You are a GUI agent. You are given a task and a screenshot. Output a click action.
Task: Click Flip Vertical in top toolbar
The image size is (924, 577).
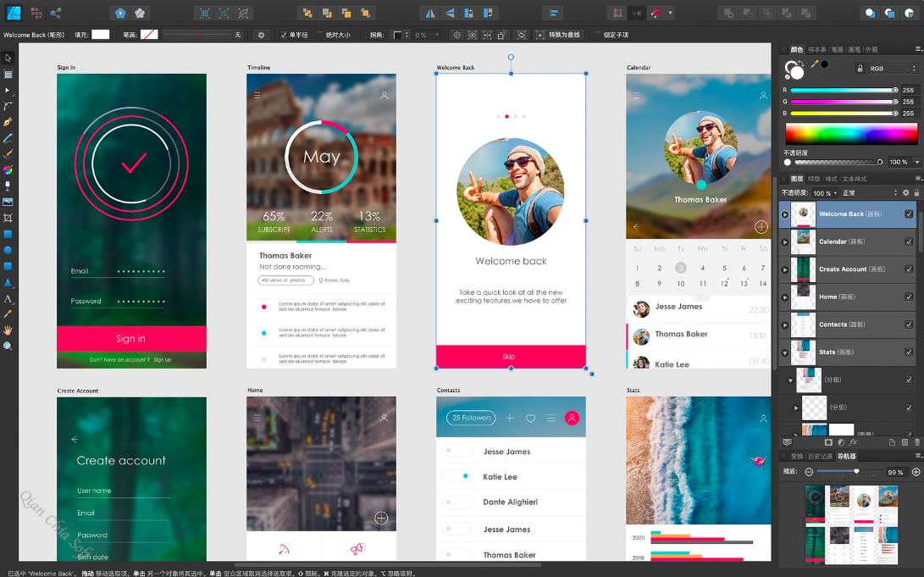[450, 13]
